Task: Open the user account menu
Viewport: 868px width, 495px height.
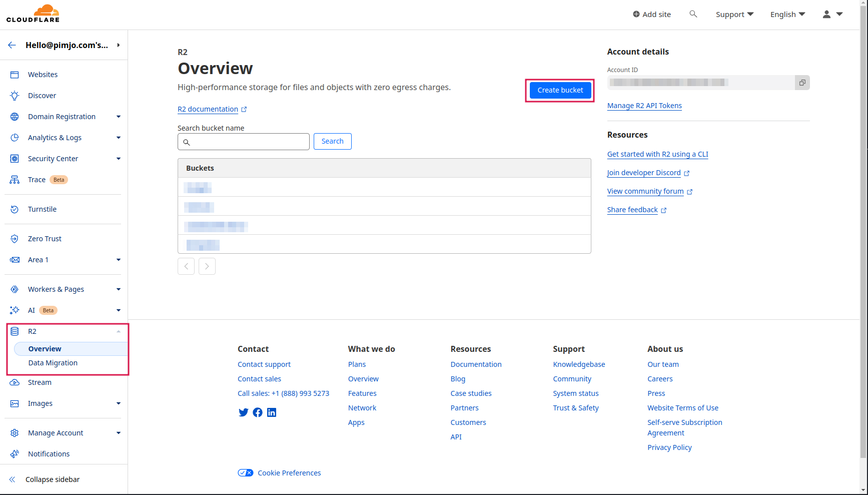Action: click(832, 15)
